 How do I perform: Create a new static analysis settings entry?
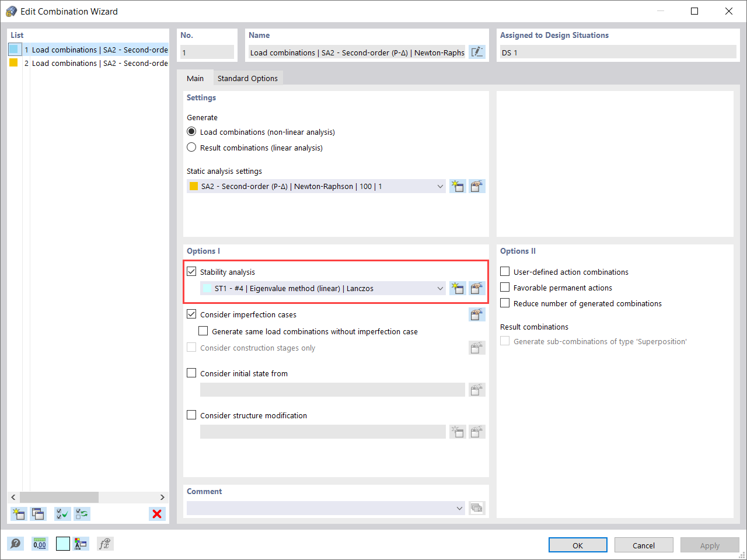(458, 186)
